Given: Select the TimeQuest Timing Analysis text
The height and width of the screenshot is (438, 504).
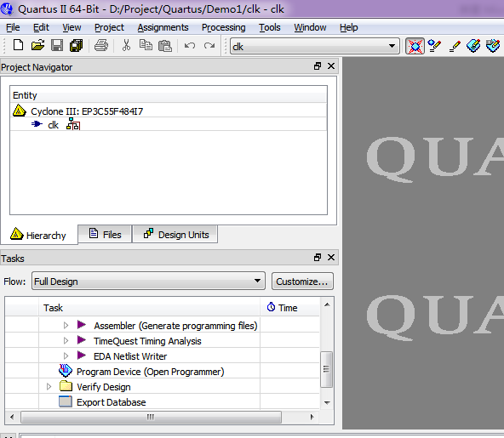Looking at the screenshot, I should pos(147,341).
